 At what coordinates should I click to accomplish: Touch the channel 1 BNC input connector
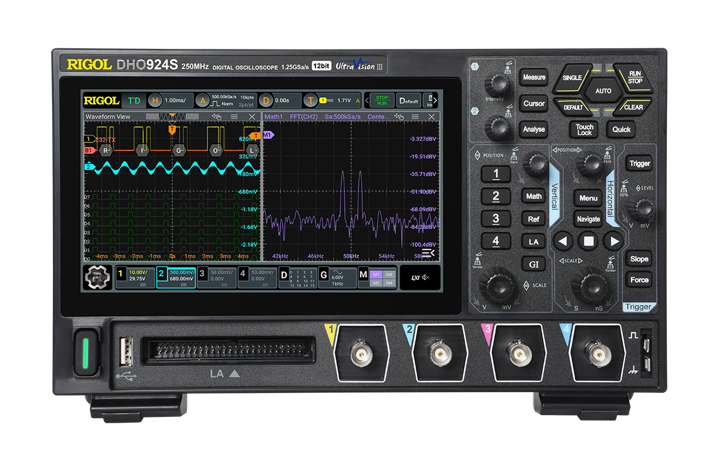click(361, 354)
